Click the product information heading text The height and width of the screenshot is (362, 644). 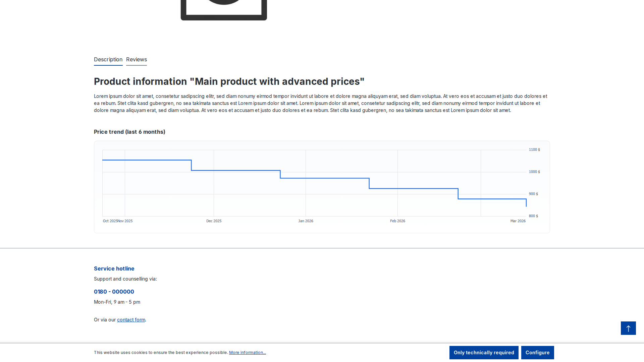pos(229,81)
